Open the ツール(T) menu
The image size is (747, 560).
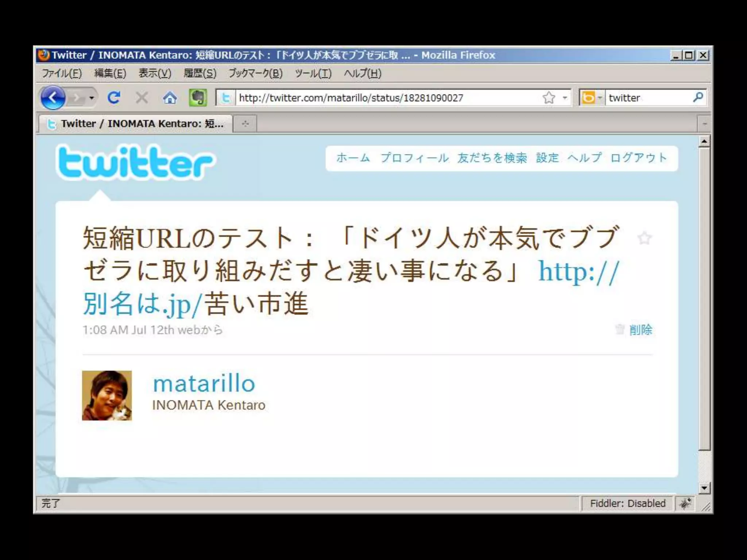point(313,73)
